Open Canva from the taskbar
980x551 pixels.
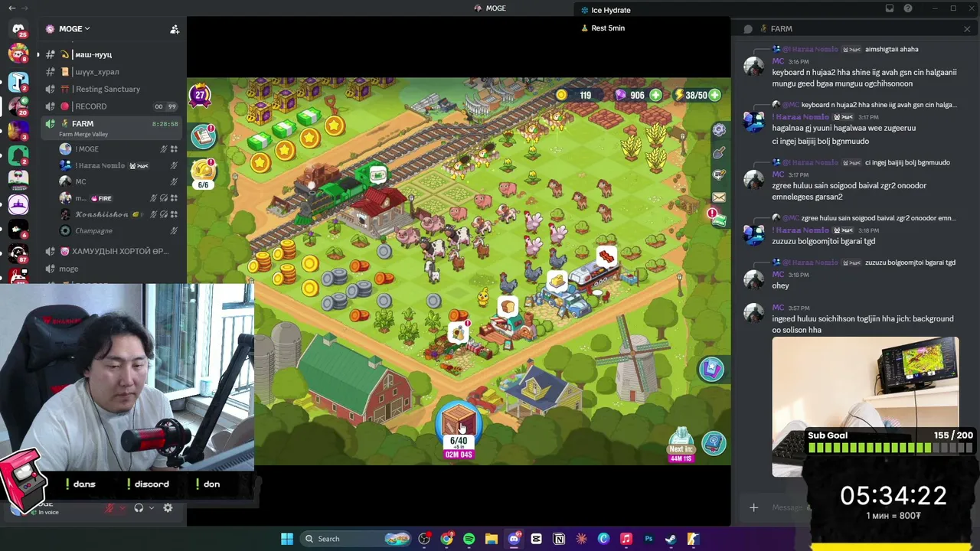tap(603, 539)
